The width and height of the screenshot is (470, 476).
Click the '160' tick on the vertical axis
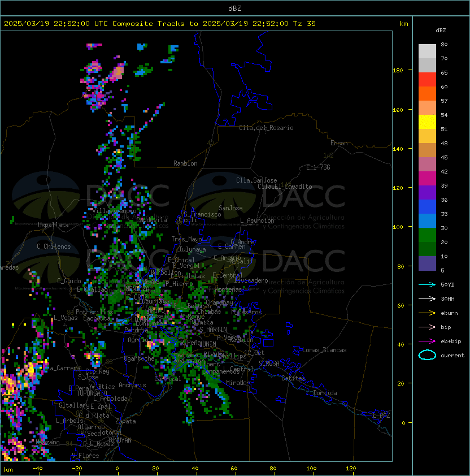(398, 110)
